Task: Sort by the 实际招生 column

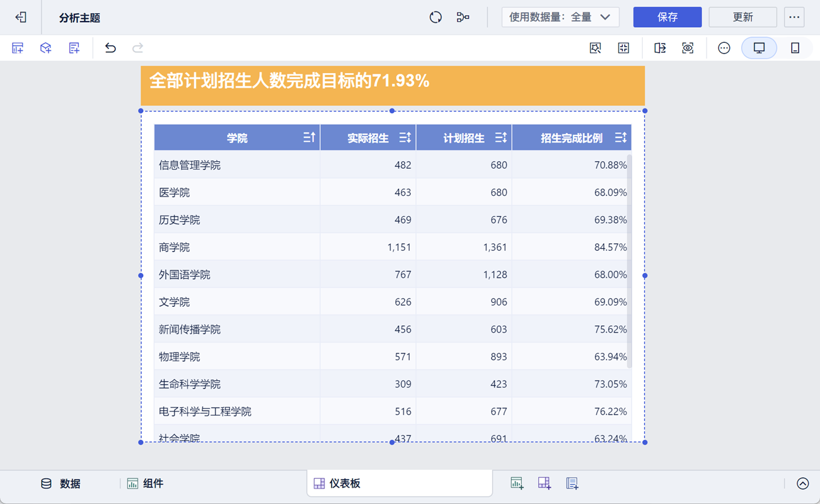Action: click(405, 137)
